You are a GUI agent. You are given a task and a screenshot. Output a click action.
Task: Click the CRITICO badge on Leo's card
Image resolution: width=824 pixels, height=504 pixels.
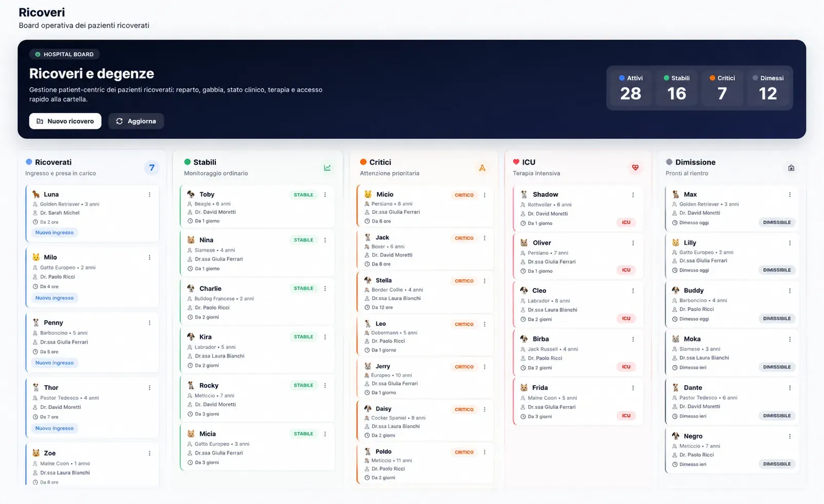[464, 325]
